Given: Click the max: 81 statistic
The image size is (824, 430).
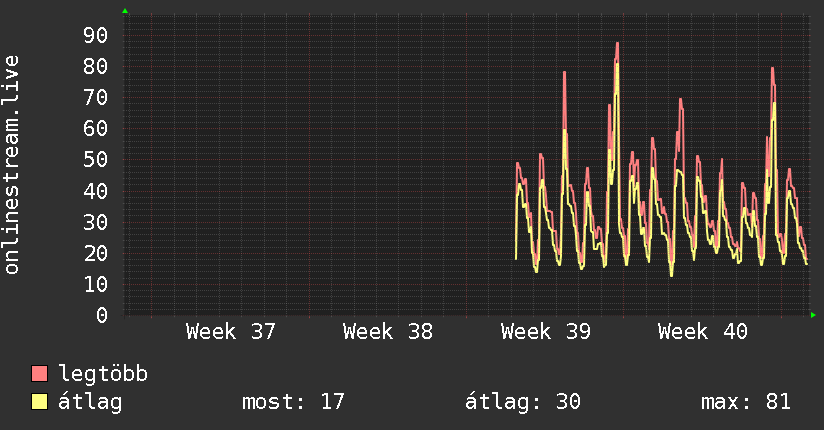Looking at the screenshot, I should 746,402.
